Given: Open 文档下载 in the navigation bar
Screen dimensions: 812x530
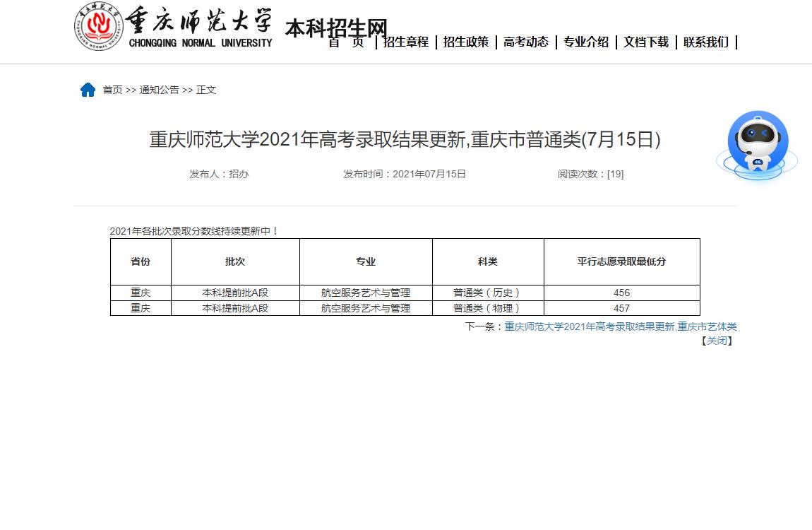Looking at the screenshot, I should pos(646,42).
